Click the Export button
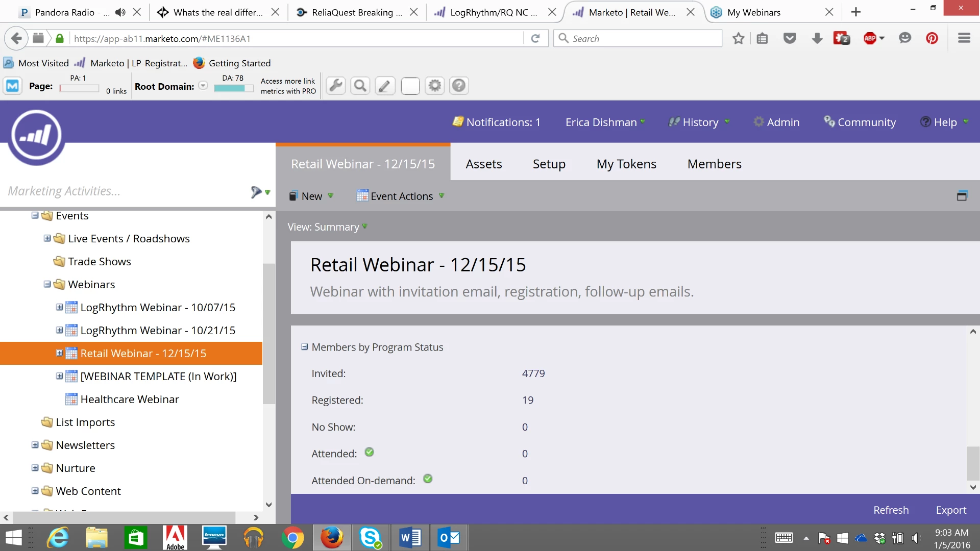This screenshot has height=551, width=980. click(x=950, y=510)
